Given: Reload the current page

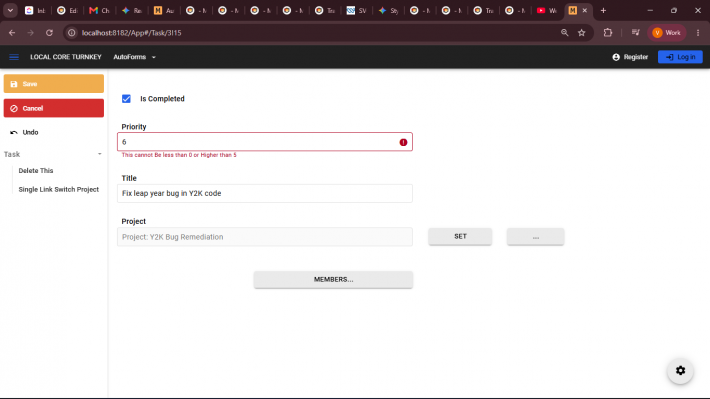Looking at the screenshot, I should click(x=49, y=33).
